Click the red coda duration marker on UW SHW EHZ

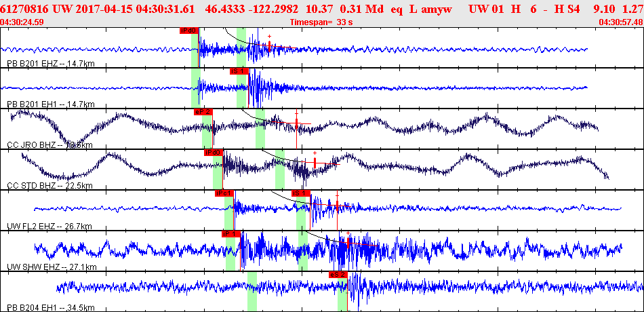click(348, 243)
